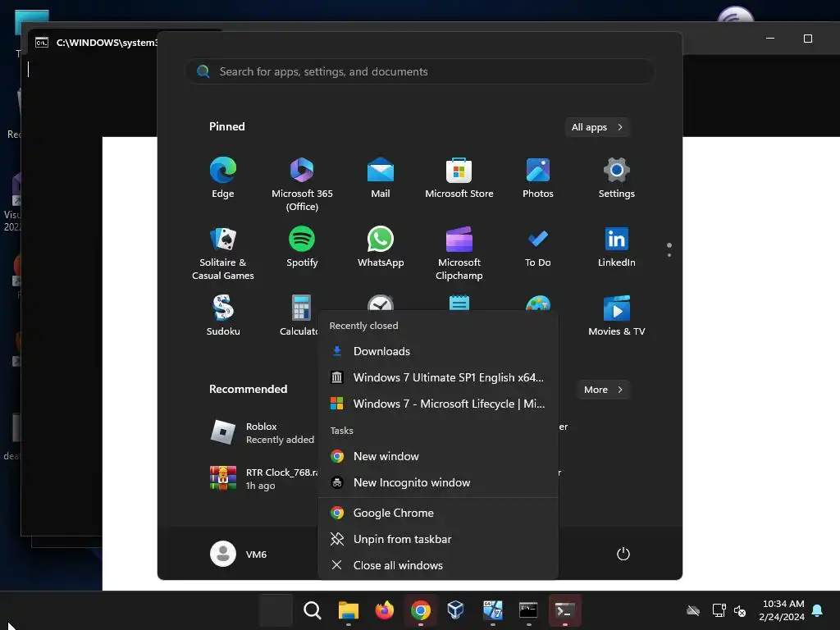The width and height of the screenshot is (840, 630).
Task: Open the VirtualBox cube taskbar icon
Action: click(x=456, y=610)
